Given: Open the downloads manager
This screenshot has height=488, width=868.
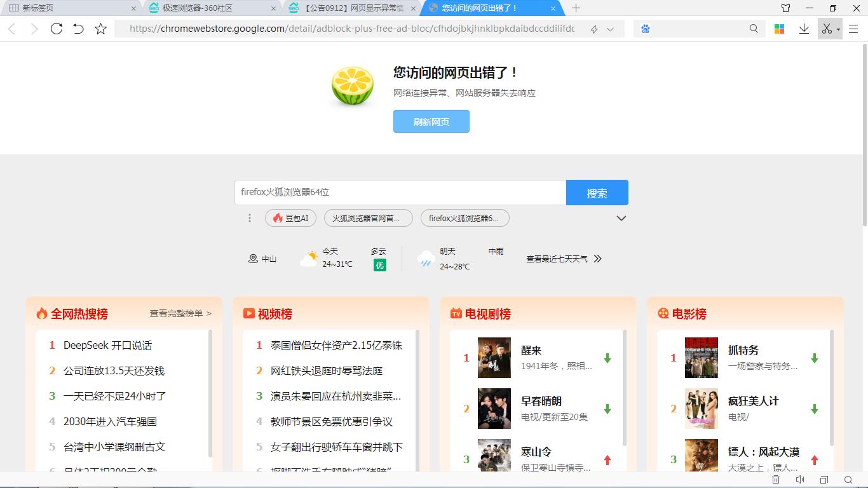Looking at the screenshot, I should (x=804, y=29).
